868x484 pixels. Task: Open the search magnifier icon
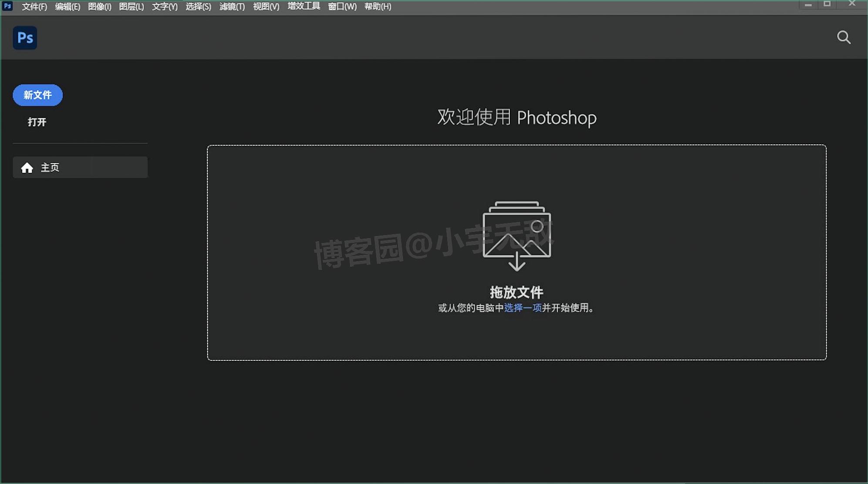[x=844, y=37]
